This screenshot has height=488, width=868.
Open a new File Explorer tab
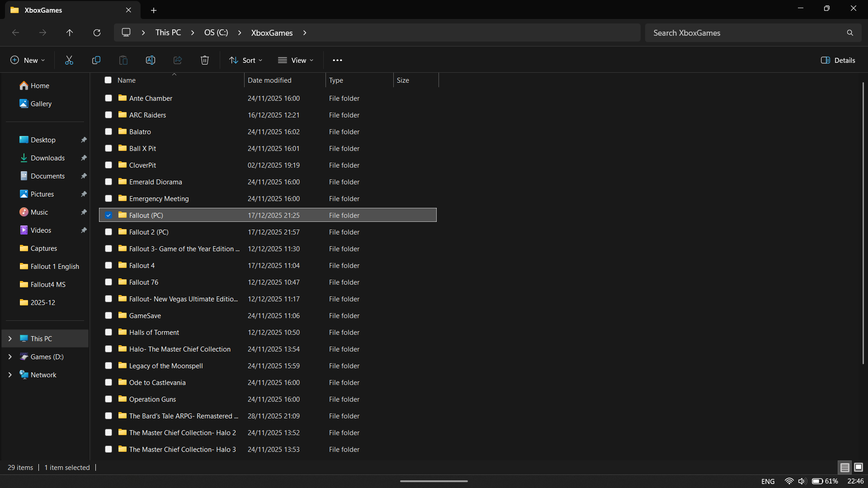154,10
